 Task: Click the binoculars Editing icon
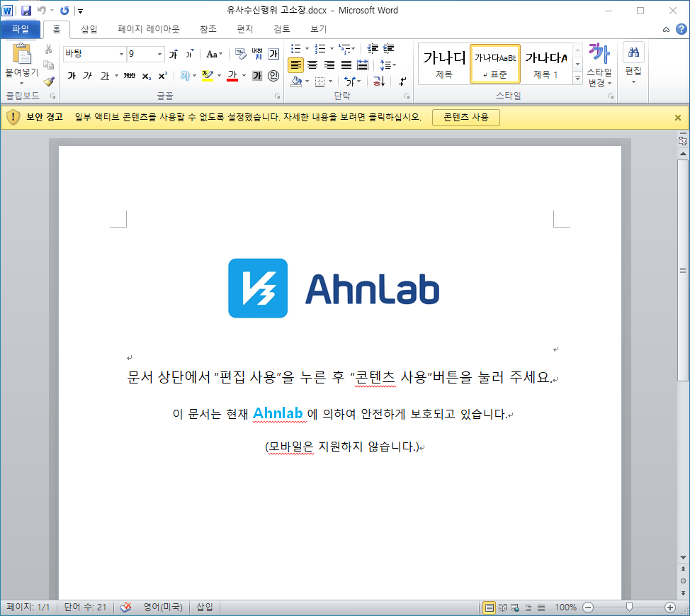(633, 53)
